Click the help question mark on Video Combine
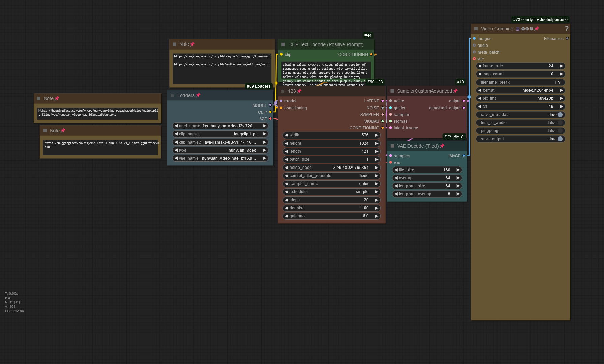The image size is (604, 364). [x=566, y=29]
